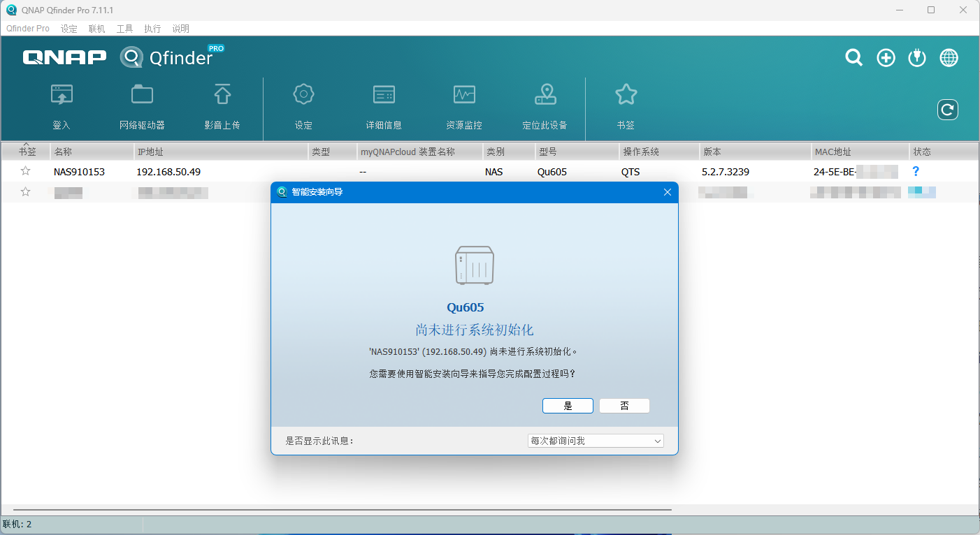Toggle bookmark star on second device row
The height and width of the screenshot is (535, 980).
[x=26, y=192]
